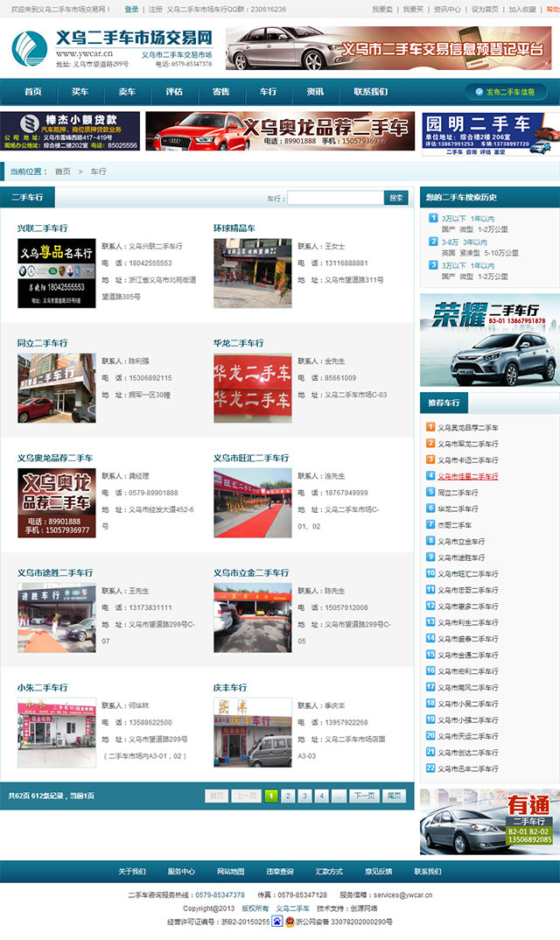Open the 兴联二手车行 dealer thumbnail
Image resolution: width=560 pixels, height=940 pixels.
(57, 273)
